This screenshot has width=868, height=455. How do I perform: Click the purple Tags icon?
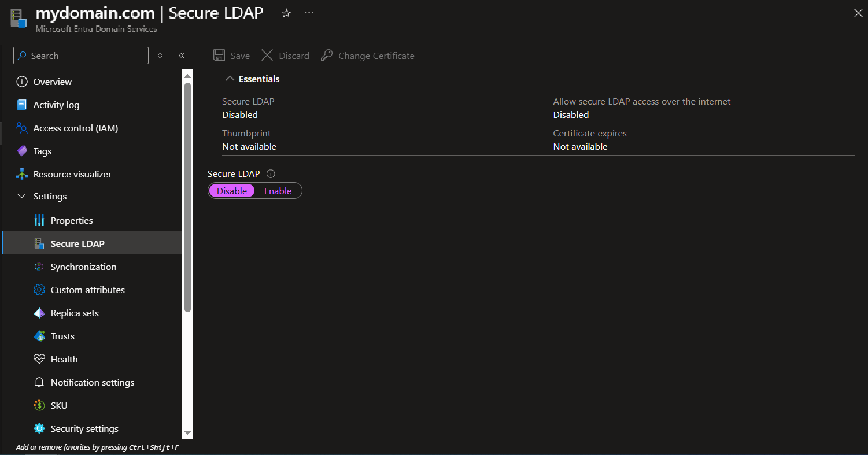tap(22, 151)
